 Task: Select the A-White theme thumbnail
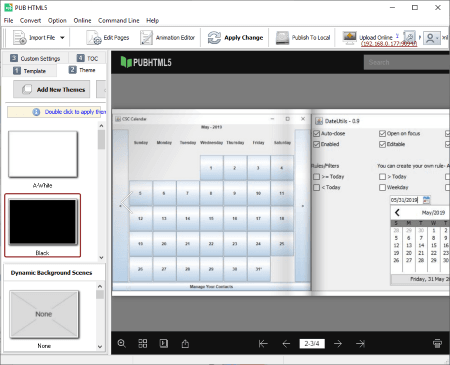pos(43,154)
